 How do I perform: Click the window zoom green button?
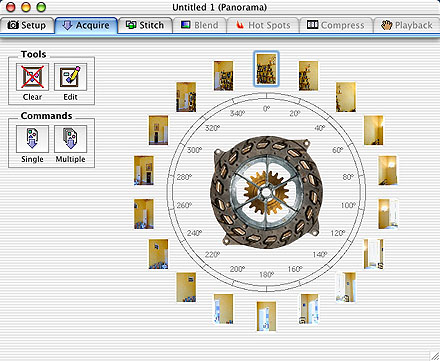click(41, 7)
